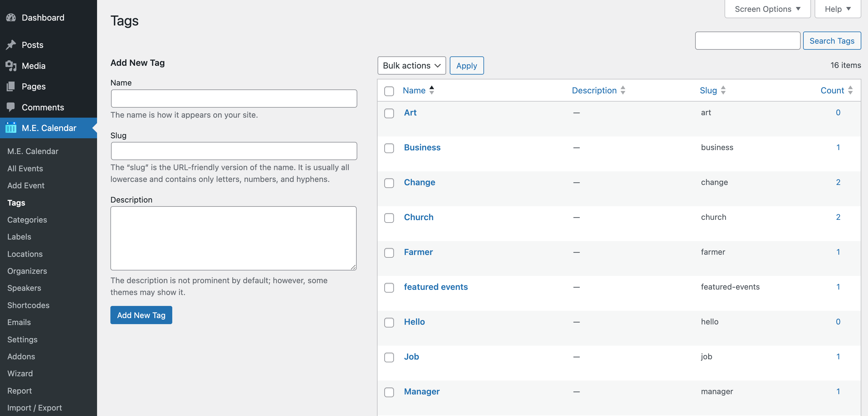Screen dimensions: 868x416
Task: Click the Pages document icon
Action: (11, 87)
